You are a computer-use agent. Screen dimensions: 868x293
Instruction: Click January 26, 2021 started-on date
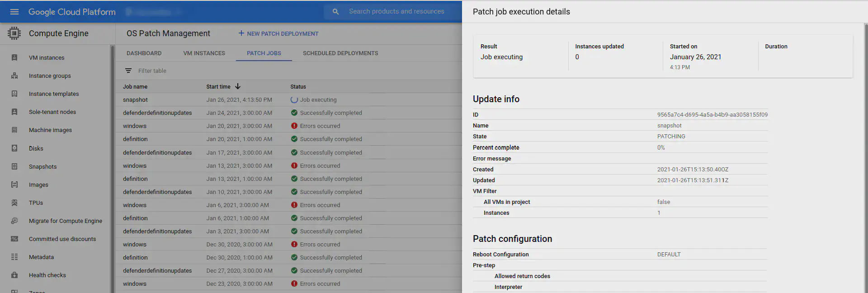pyautogui.click(x=695, y=57)
